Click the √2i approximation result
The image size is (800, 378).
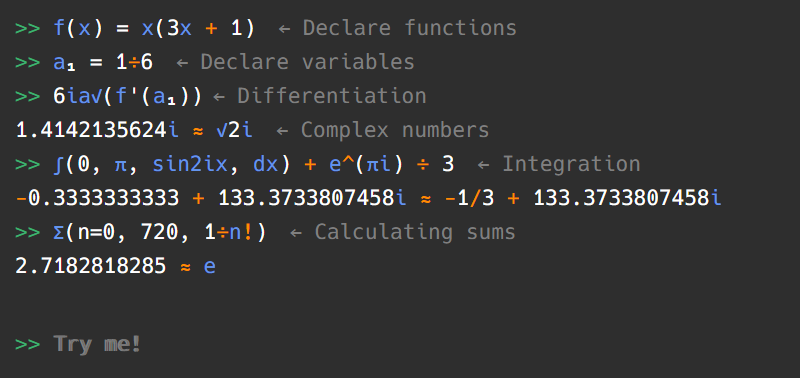(234, 130)
